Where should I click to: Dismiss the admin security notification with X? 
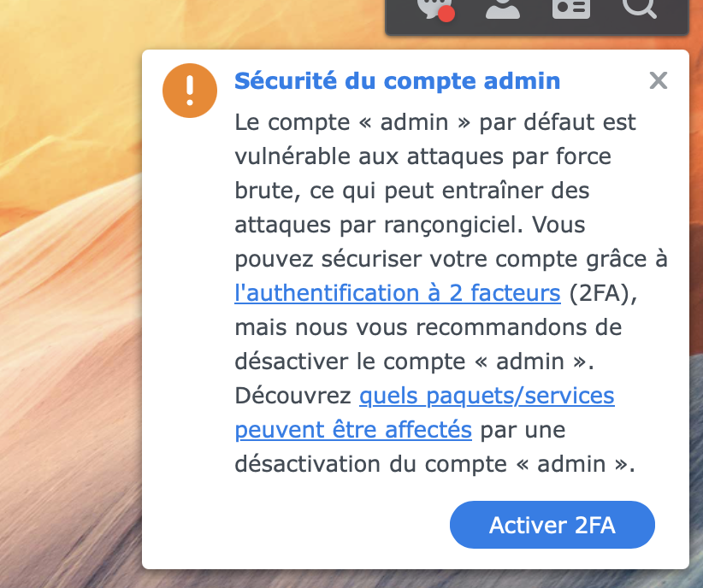[x=658, y=81]
